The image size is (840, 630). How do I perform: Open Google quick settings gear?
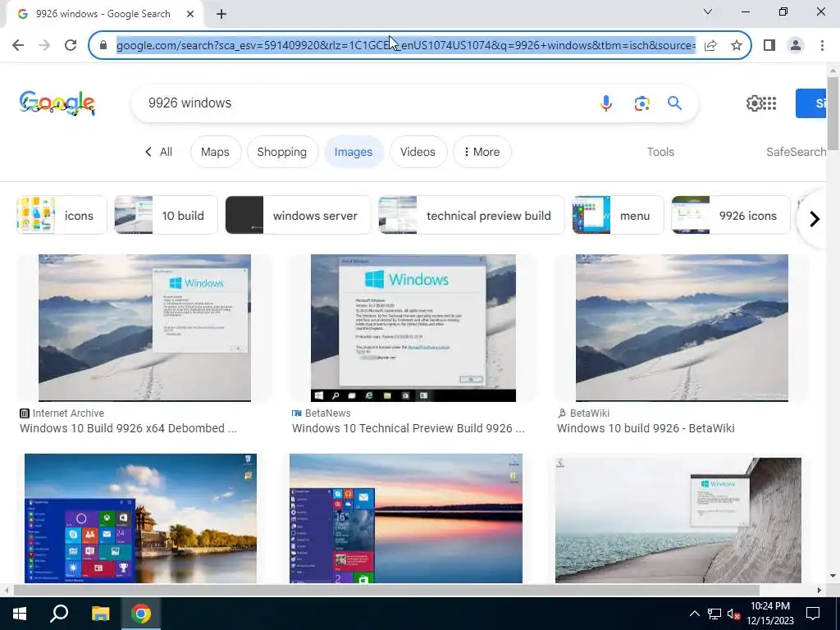click(x=754, y=103)
